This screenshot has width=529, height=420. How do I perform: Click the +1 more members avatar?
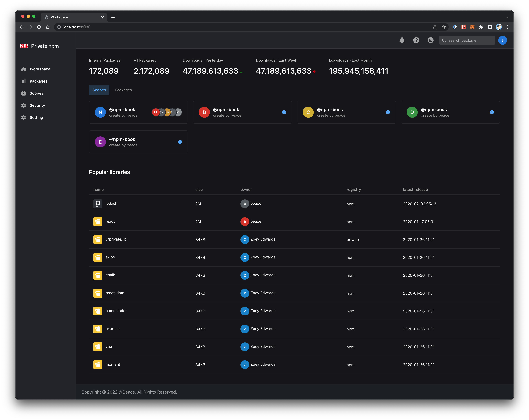point(179,112)
